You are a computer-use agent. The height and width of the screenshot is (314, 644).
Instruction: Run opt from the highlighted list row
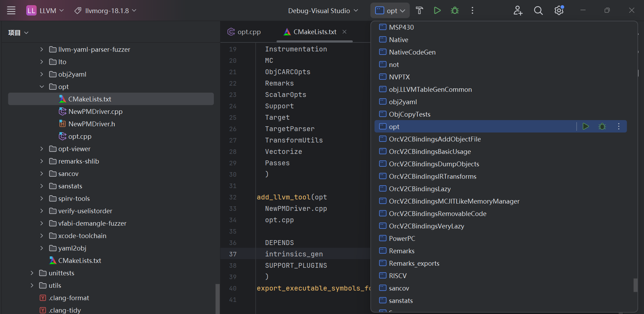point(586,127)
